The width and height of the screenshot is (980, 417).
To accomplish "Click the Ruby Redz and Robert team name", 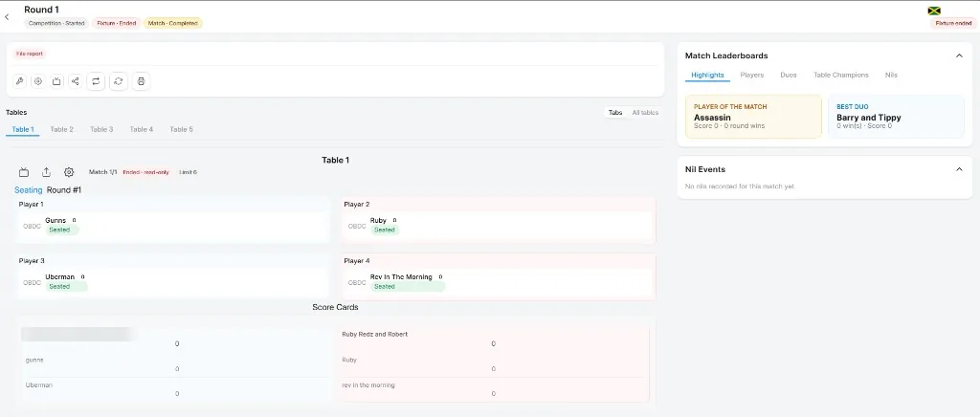I will point(375,334).
